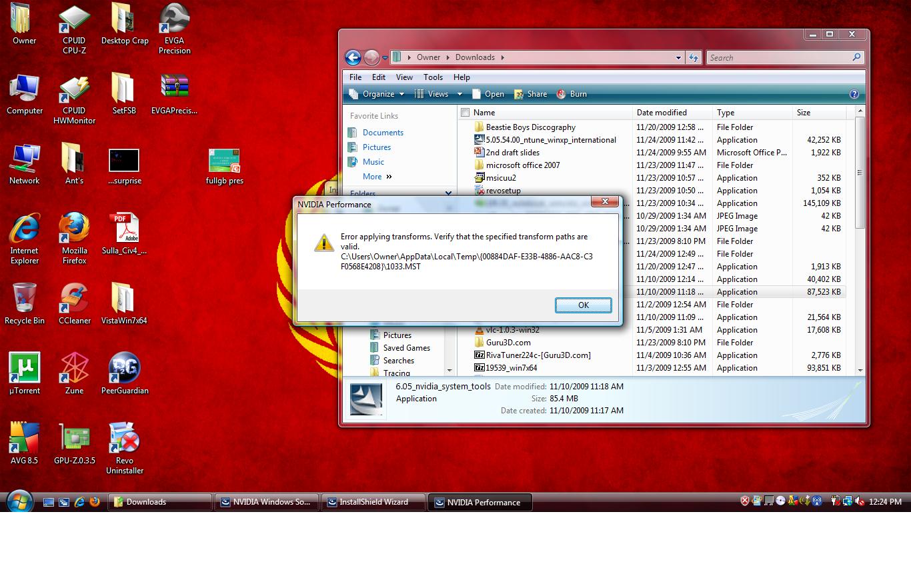Open the Tools menu in Explorer
The height and width of the screenshot is (588, 911).
click(433, 77)
